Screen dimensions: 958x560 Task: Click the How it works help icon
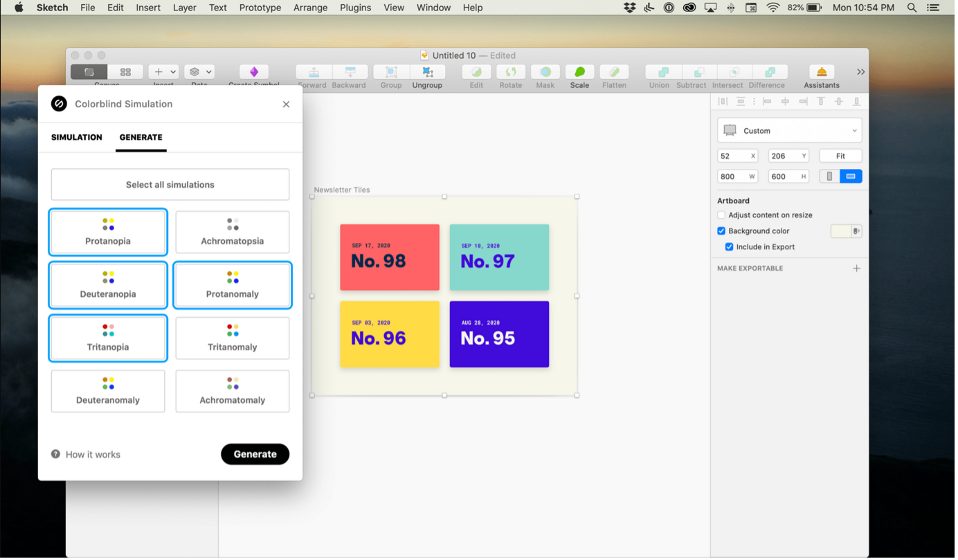[56, 455]
